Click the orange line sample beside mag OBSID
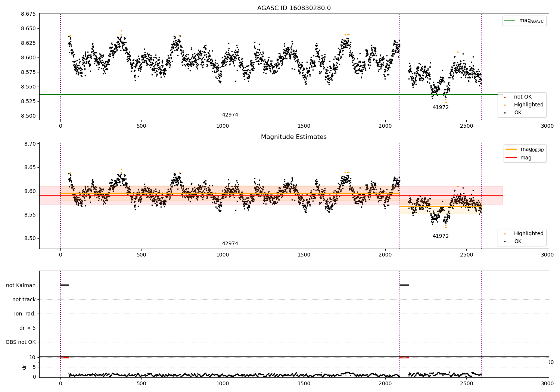The width and height of the screenshot is (560, 392). click(x=511, y=149)
